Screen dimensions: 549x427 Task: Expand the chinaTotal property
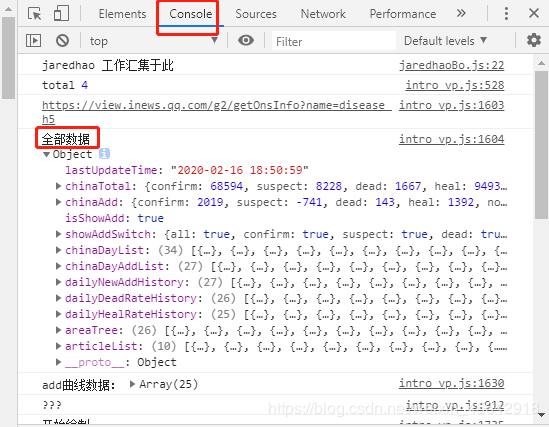pos(58,186)
